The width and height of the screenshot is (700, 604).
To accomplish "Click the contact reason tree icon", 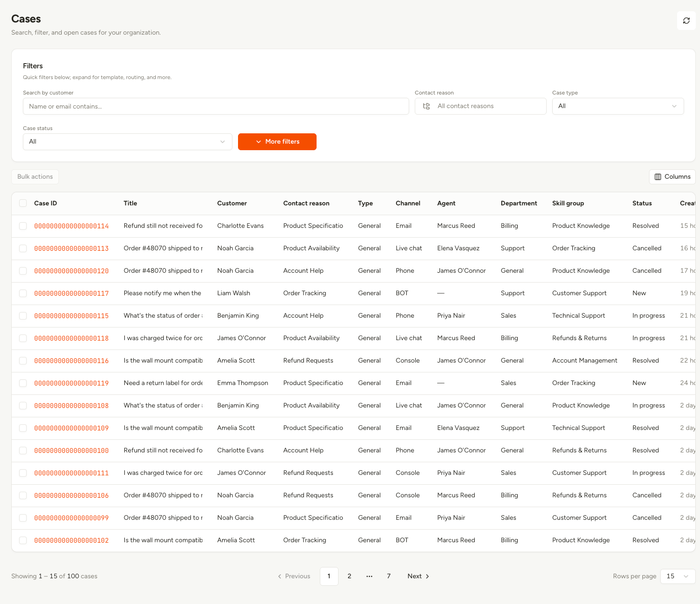I will click(426, 106).
